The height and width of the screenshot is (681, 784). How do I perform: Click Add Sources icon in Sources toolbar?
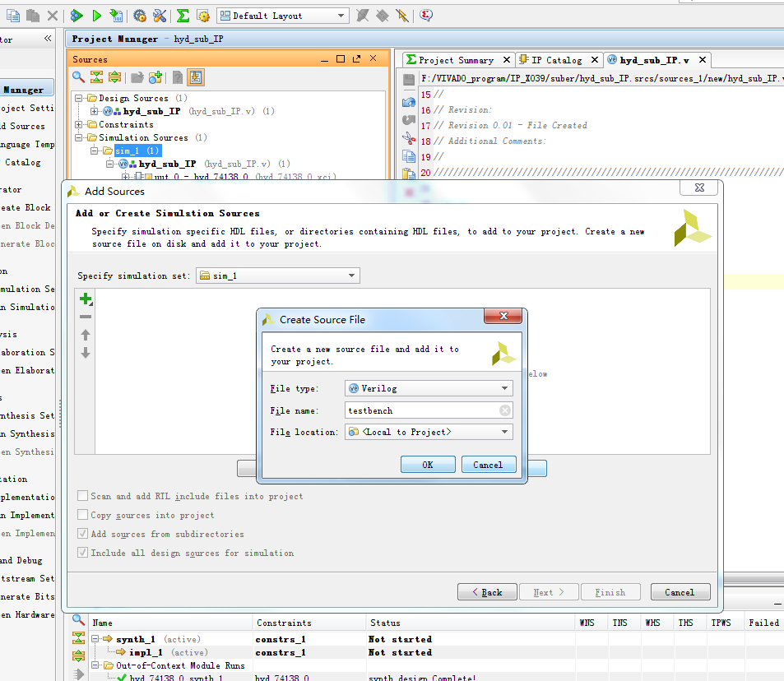coord(155,77)
